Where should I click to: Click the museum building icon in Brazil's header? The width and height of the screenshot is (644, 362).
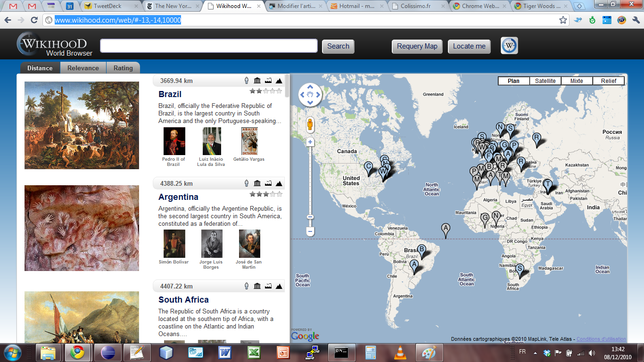[x=257, y=81]
